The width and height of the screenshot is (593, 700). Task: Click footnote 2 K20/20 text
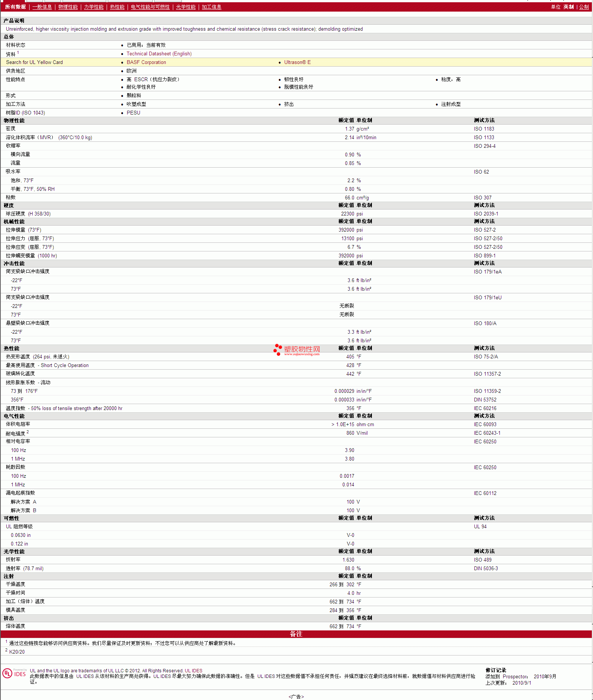[17, 652]
